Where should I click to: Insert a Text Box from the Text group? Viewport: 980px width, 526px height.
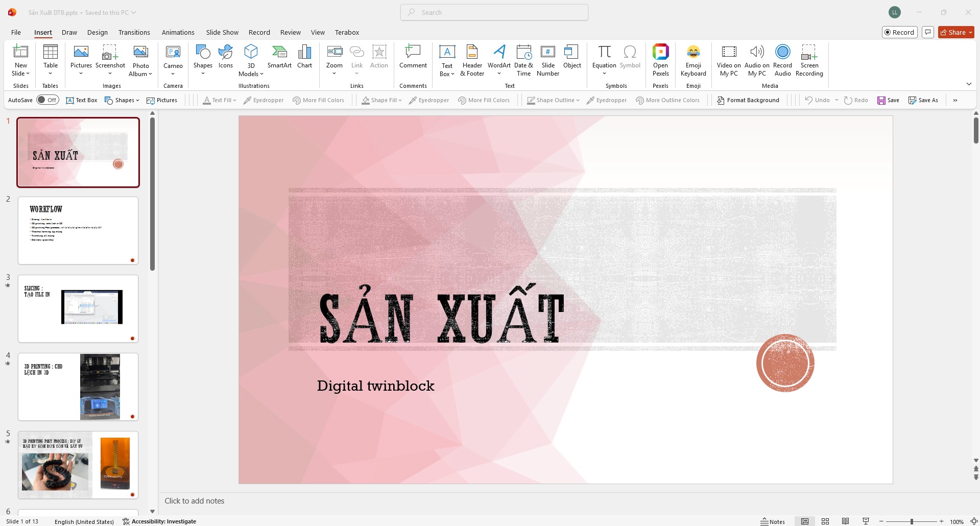click(x=447, y=60)
